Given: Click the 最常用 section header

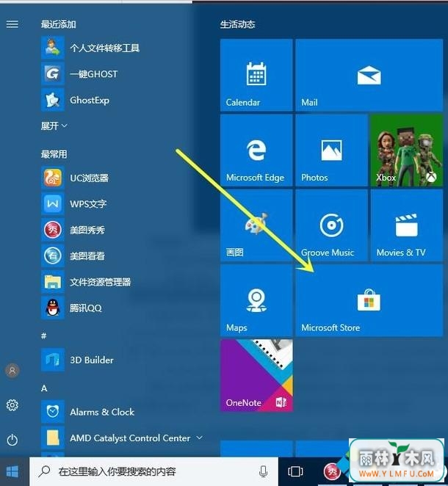Looking at the screenshot, I should 54,154.
